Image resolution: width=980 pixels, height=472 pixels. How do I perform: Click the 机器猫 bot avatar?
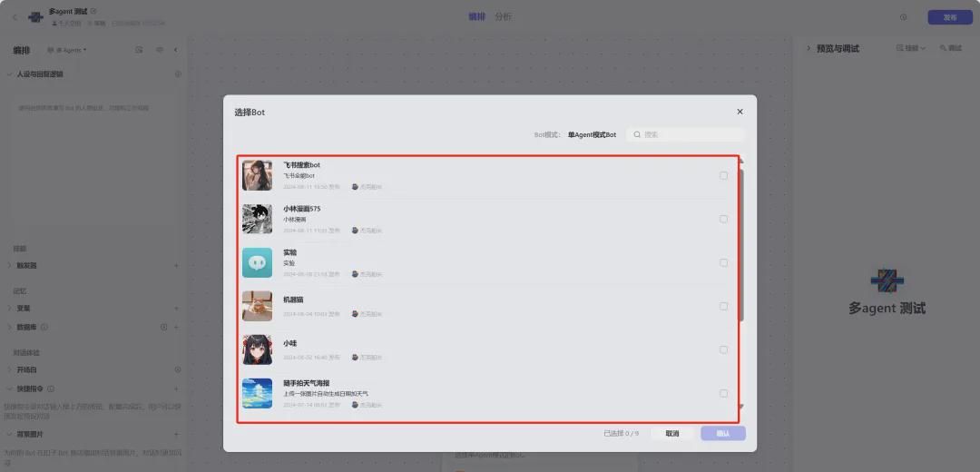click(257, 306)
